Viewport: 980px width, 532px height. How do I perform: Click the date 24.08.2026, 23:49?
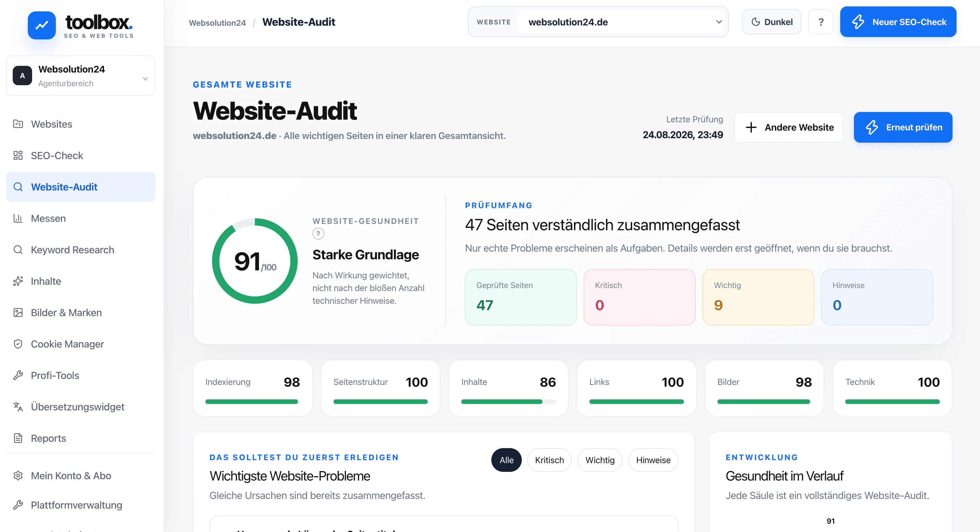683,135
